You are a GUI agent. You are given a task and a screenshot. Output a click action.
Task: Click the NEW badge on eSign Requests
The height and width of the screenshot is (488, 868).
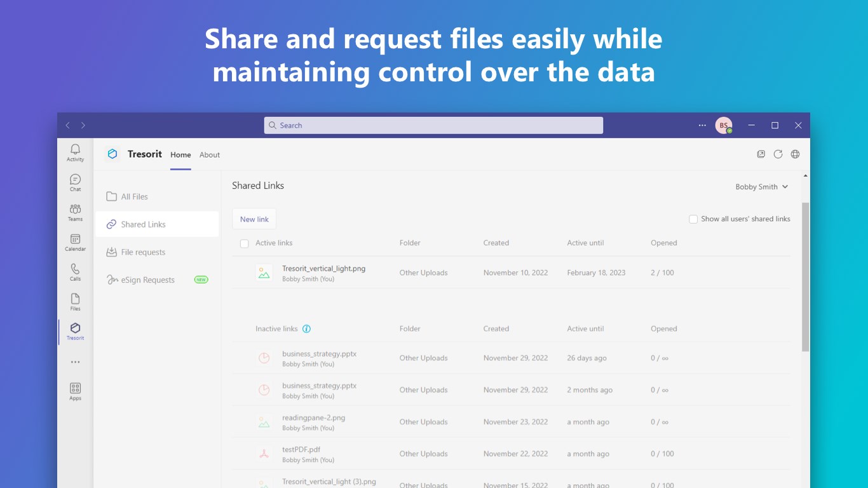tap(201, 280)
